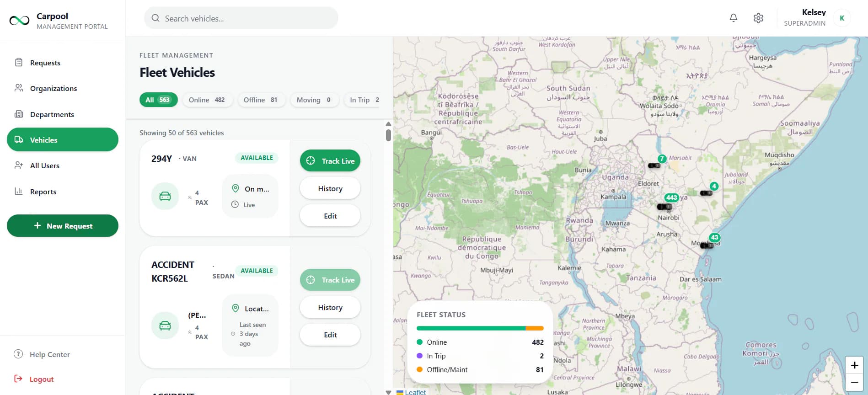
Task: Click the Organizations people icon
Action: click(19, 88)
